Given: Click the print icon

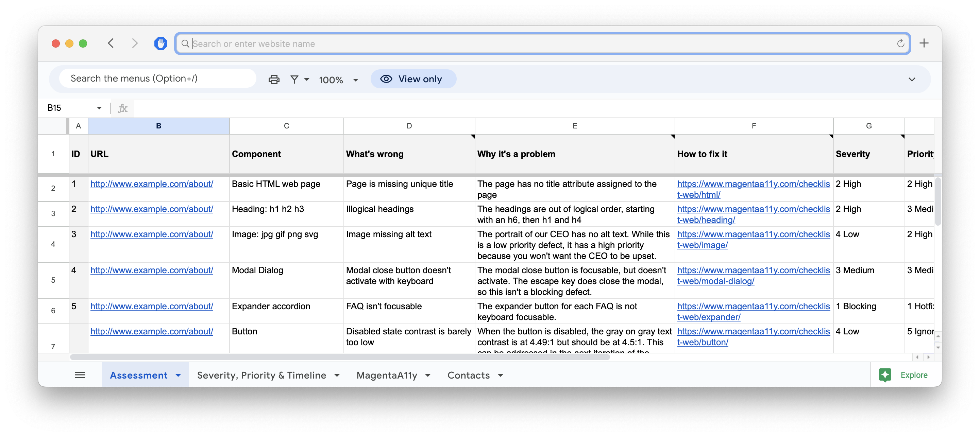Looking at the screenshot, I should pyautogui.click(x=273, y=80).
